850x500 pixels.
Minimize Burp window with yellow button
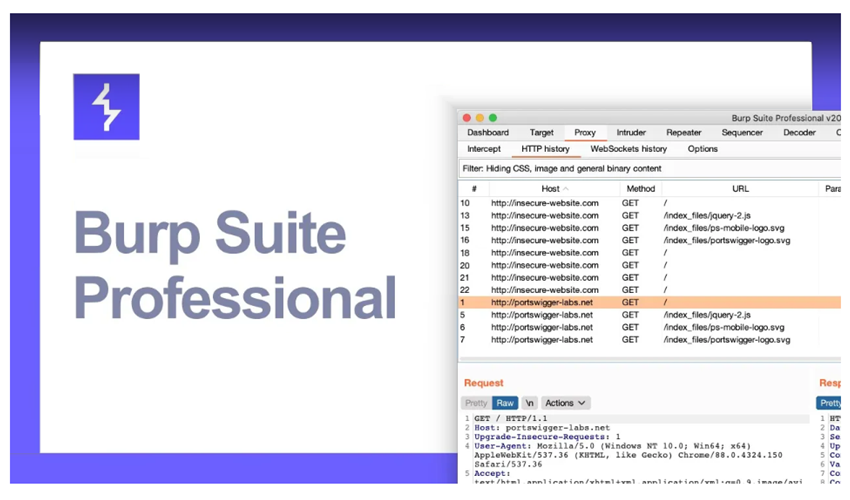tap(480, 118)
